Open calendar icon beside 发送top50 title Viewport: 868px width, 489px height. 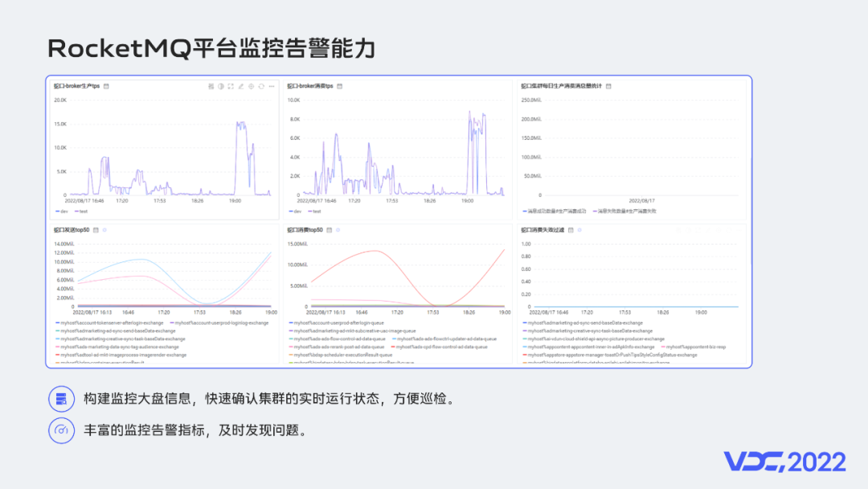(96, 230)
